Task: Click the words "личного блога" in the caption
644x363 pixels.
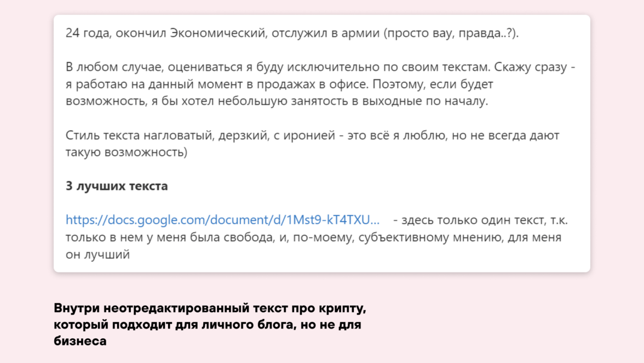Action: coord(254,325)
